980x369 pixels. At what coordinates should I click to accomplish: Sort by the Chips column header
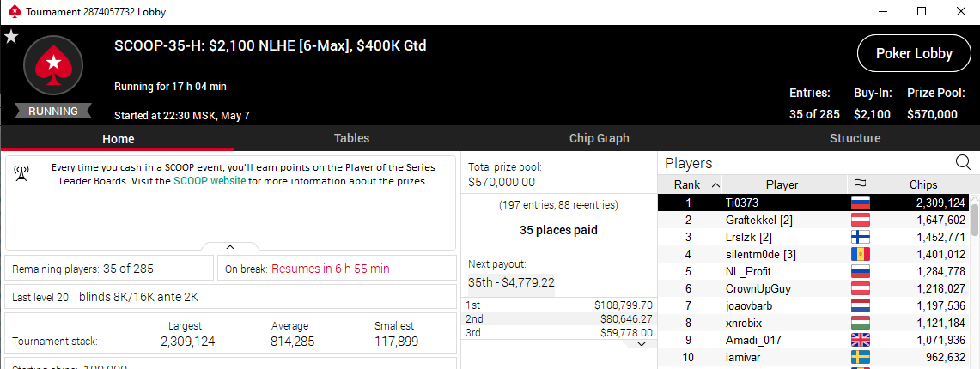[x=922, y=184]
